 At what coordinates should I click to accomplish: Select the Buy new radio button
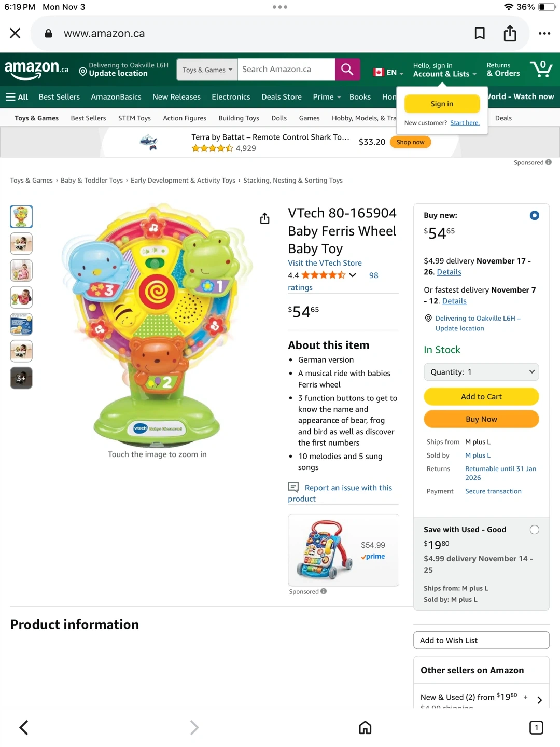point(534,215)
